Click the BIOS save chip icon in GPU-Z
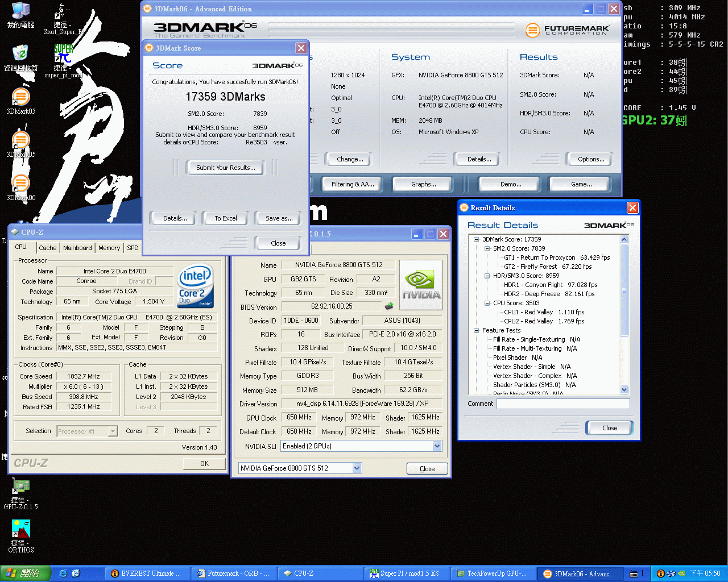728x582 pixels. [389, 306]
